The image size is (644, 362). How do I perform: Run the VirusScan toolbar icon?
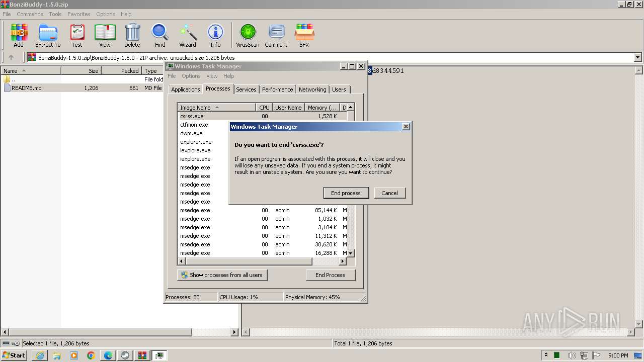click(x=248, y=35)
